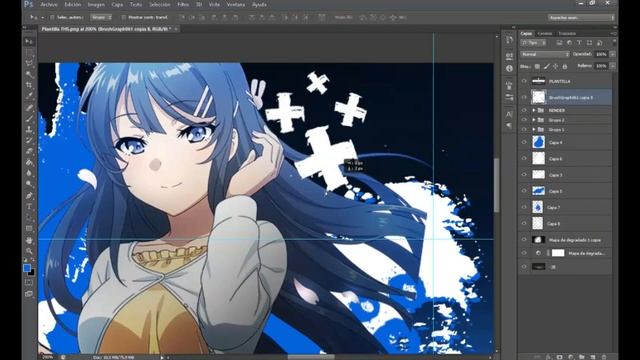Screen dimensions: 640x360
Task: Select the History Brush tool
Action: tap(29, 140)
